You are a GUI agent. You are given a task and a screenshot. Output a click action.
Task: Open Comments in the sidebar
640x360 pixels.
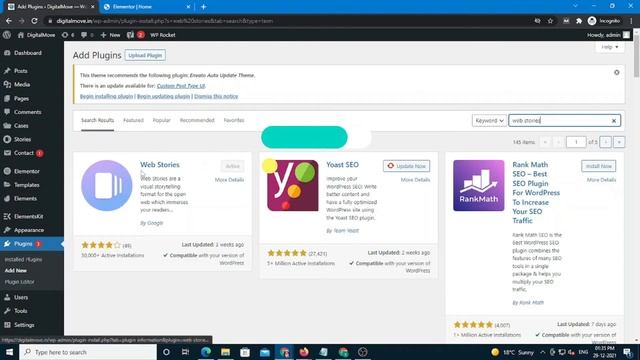click(x=27, y=112)
